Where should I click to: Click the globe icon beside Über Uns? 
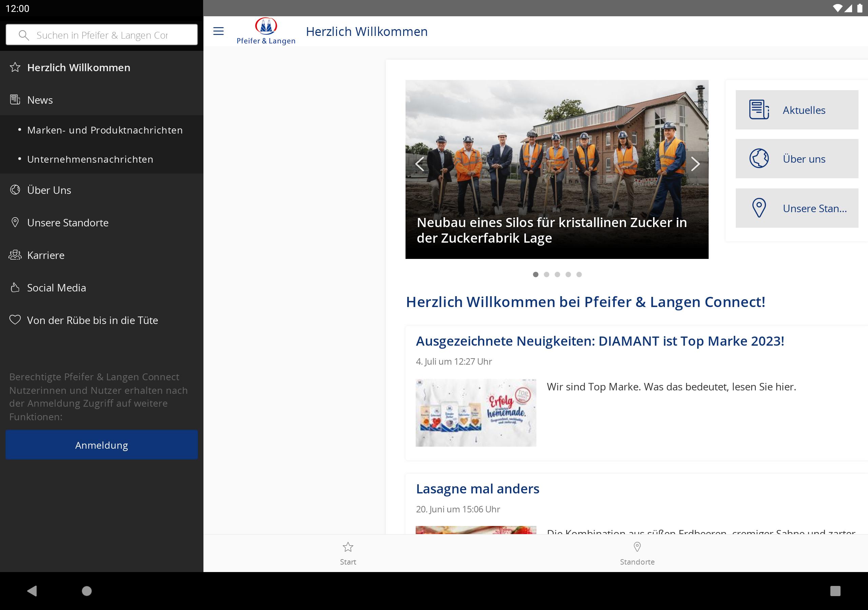(15, 190)
